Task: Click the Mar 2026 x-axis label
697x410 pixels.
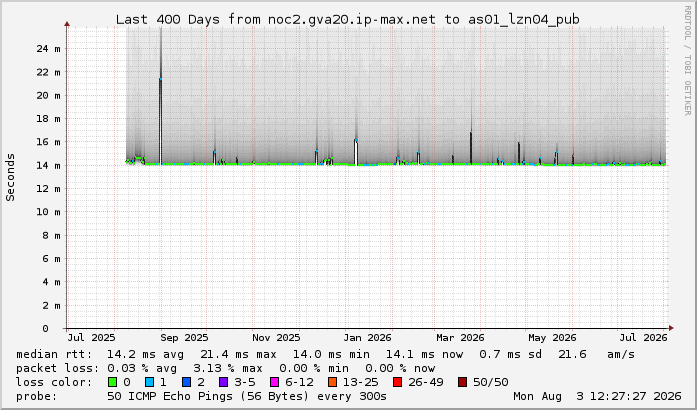Action: click(x=460, y=338)
